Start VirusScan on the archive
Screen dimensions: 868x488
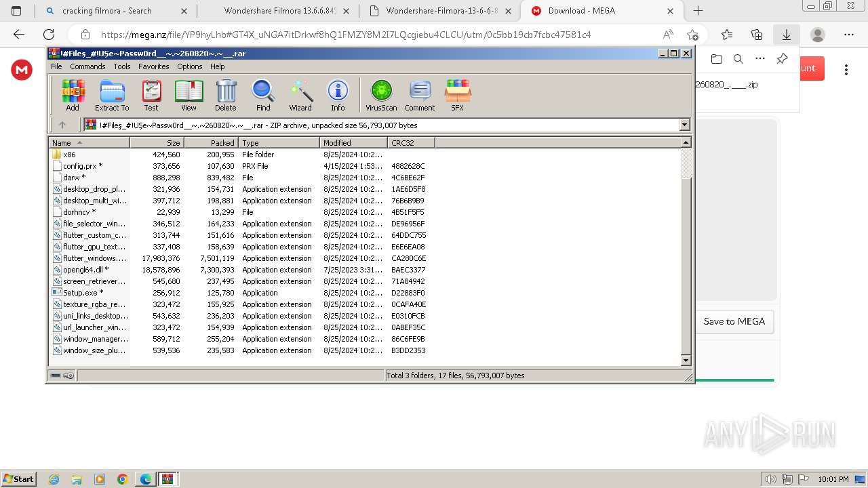click(381, 95)
